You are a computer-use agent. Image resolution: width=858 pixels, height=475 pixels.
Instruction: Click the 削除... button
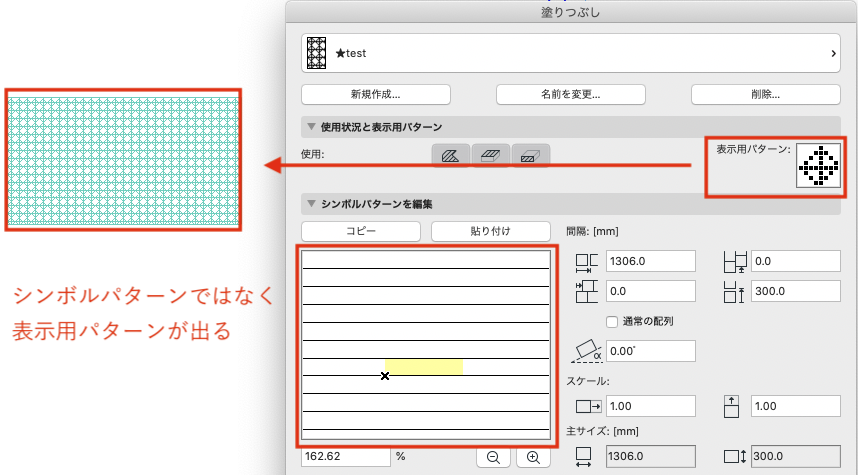(766, 94)
